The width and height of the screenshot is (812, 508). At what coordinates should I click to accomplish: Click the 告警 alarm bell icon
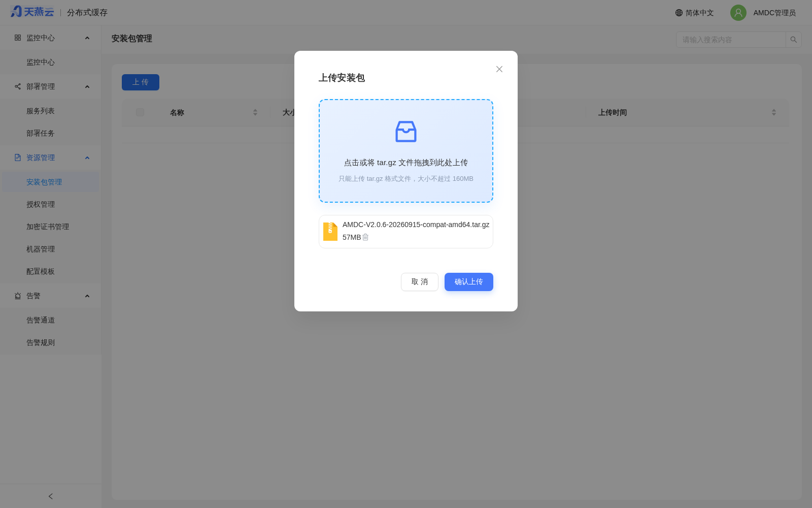tap(18, 296)
